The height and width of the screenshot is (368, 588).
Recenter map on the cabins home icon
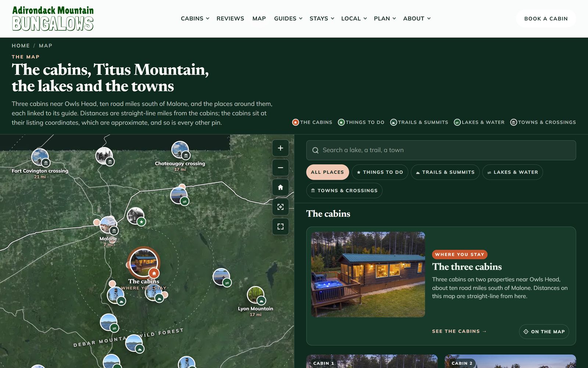(x=280, y=187)
